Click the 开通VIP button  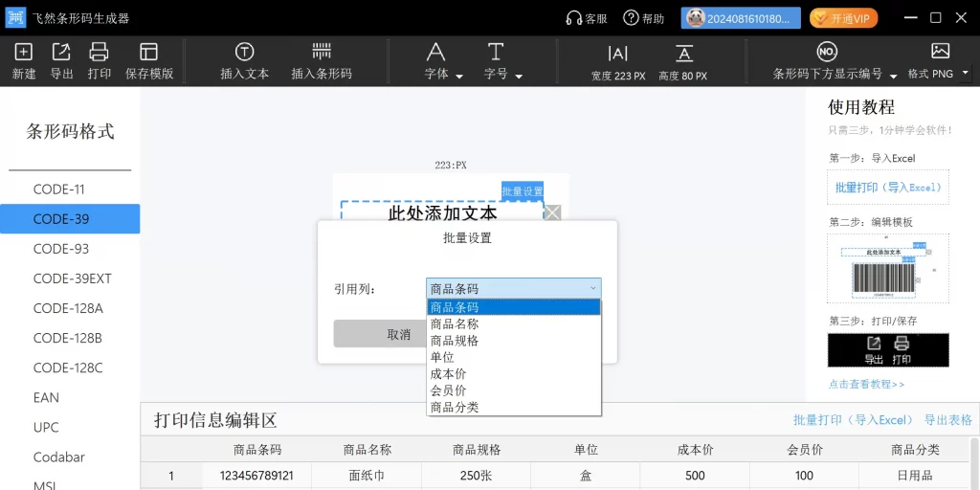click(x=843, y=18)
